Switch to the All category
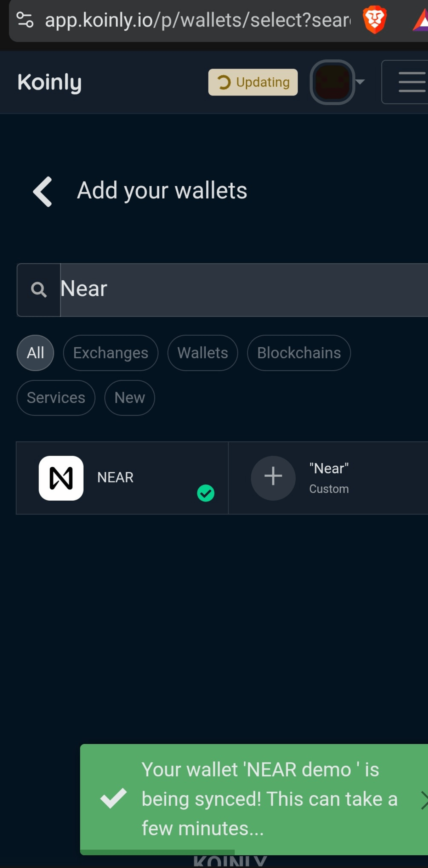428x868 pixels. 35,353
